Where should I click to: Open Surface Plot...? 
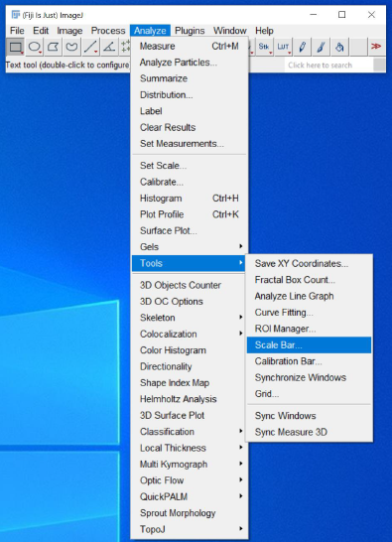coord(190,230)
